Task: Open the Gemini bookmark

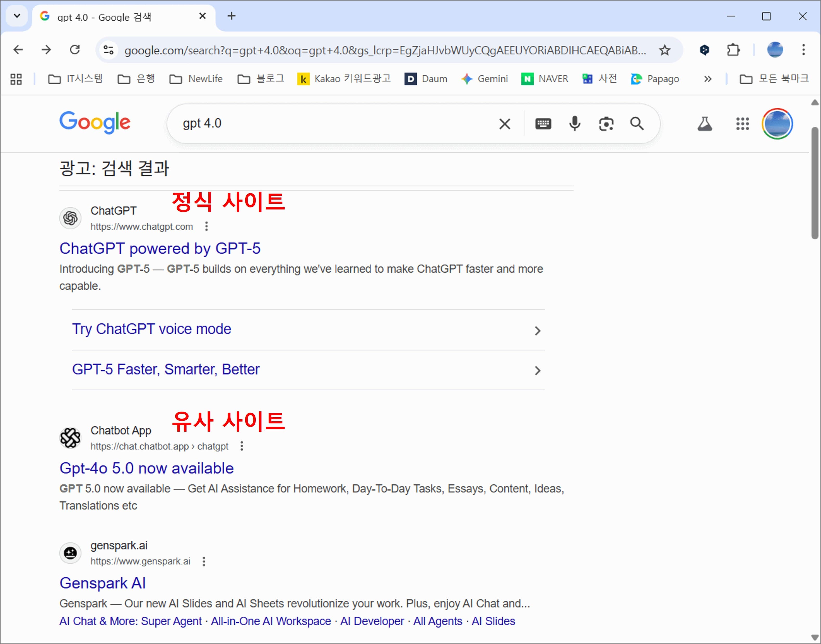Action: click(485, 79)
